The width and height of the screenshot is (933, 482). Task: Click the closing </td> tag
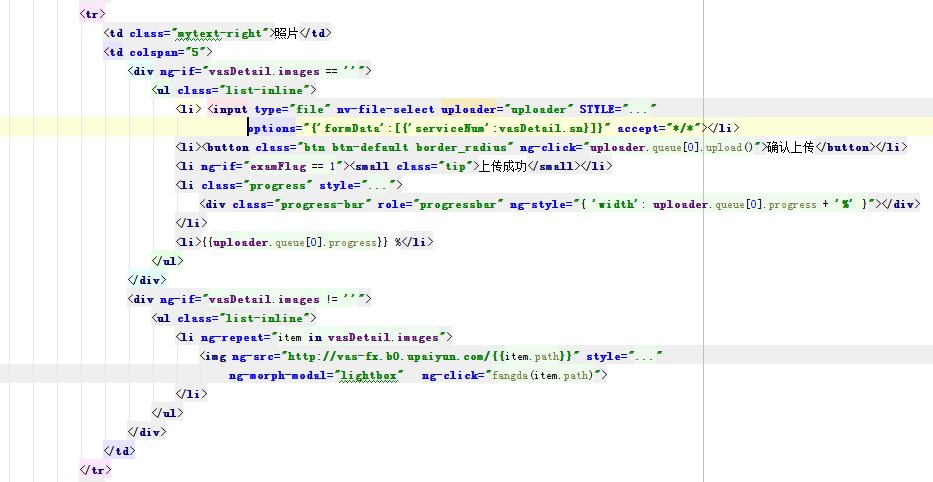pos(120,450)
